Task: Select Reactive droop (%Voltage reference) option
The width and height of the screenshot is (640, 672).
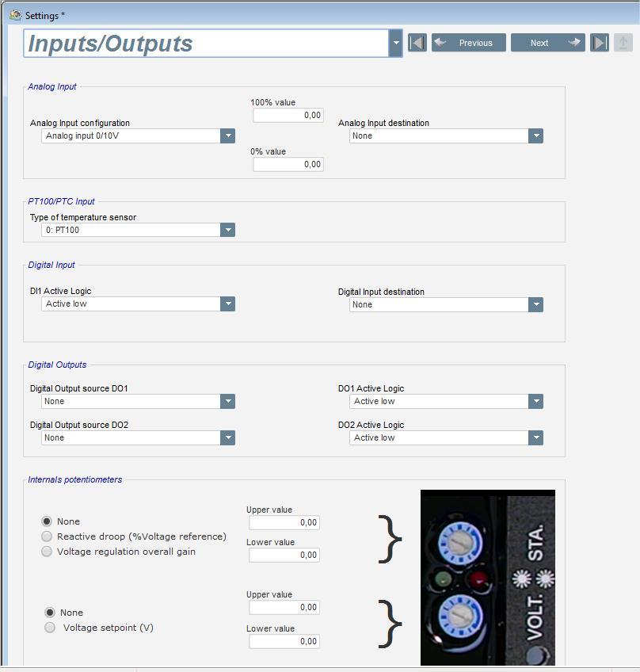Action: tap(47, 536)
